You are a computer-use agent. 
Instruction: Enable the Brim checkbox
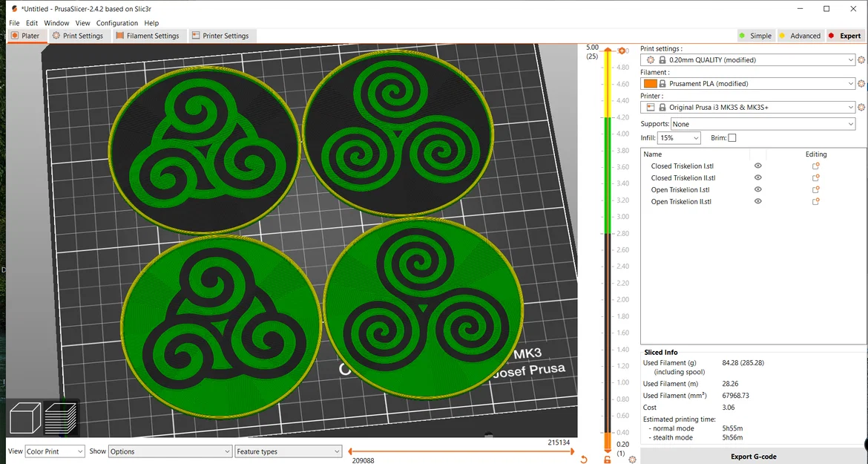731,138
